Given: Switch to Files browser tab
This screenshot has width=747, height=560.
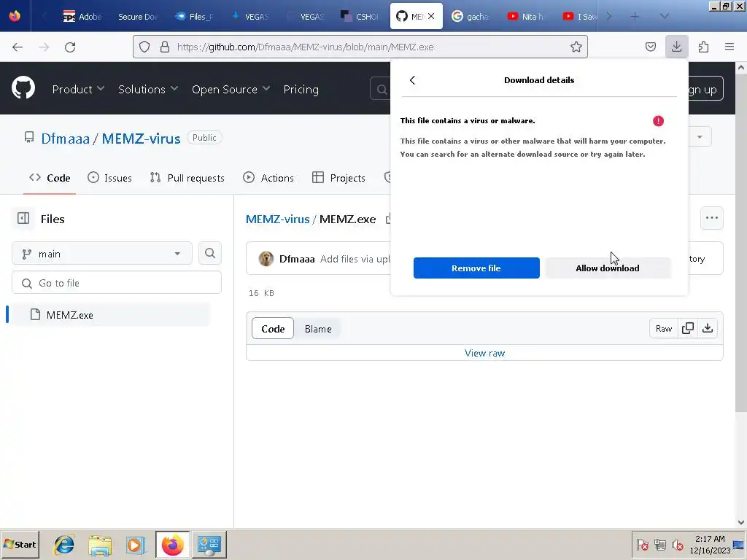Looking at the screenshot, I should 193,16.
